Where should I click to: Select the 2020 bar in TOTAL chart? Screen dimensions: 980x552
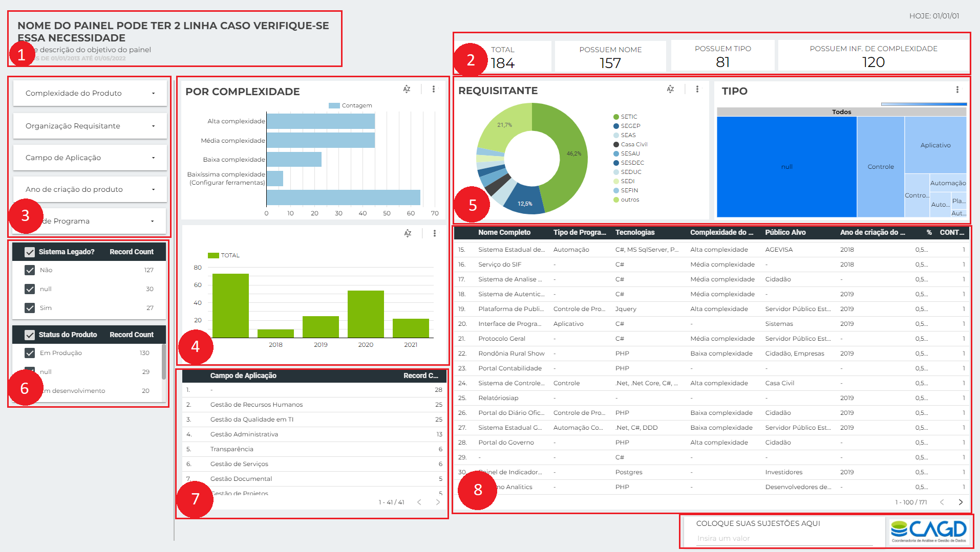tap(366, 314)
